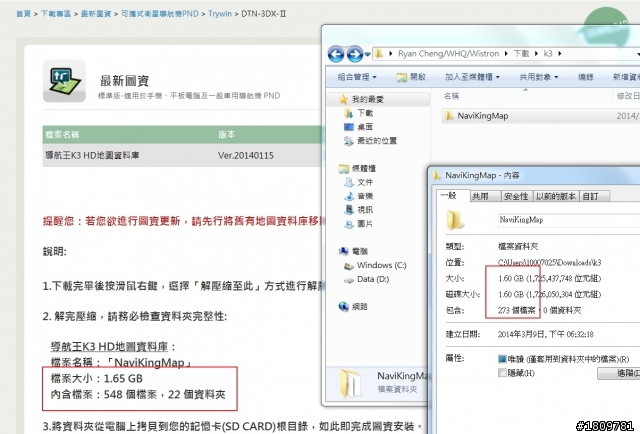Click the C:\Users location path value

549,263
